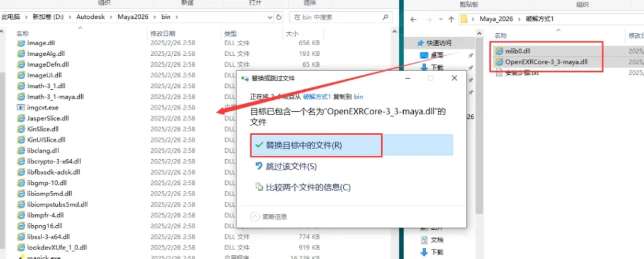Select the mlib0.dll file icon

(x=499, y=50)
